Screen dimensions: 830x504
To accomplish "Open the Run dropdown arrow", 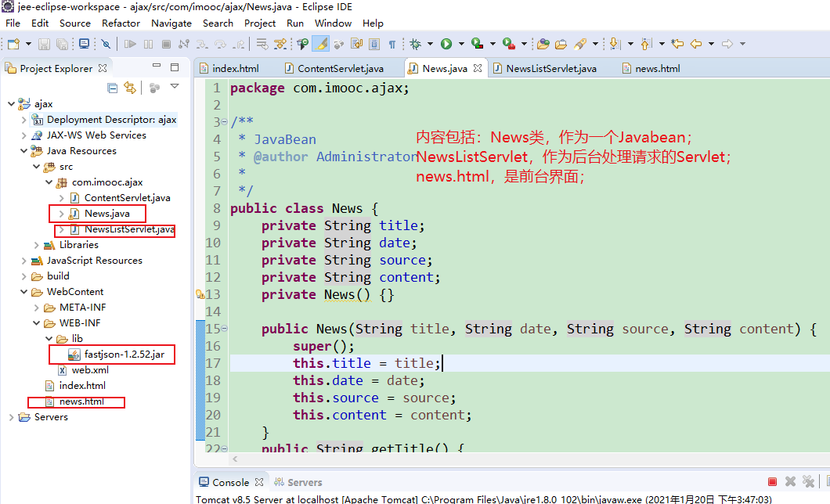I will [x=461, y=44].
